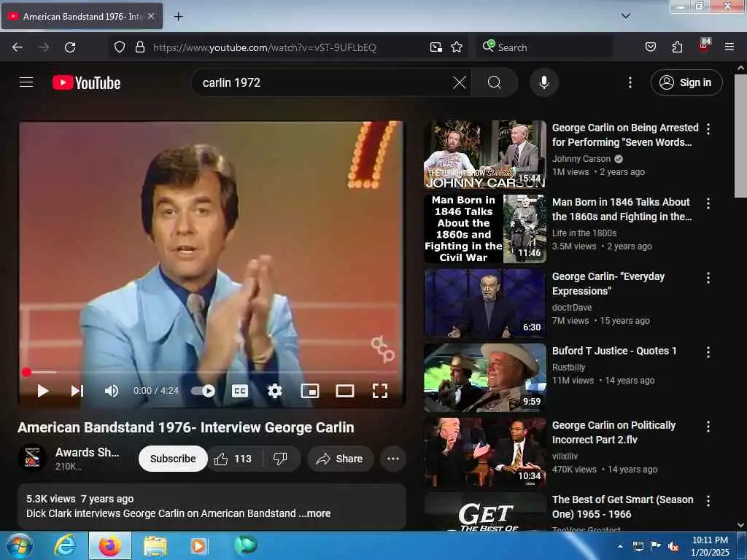The width and height of the screenshot is (747, 560).
Task: Open YouTube guide sidebar menu
Action: [26, 82]
